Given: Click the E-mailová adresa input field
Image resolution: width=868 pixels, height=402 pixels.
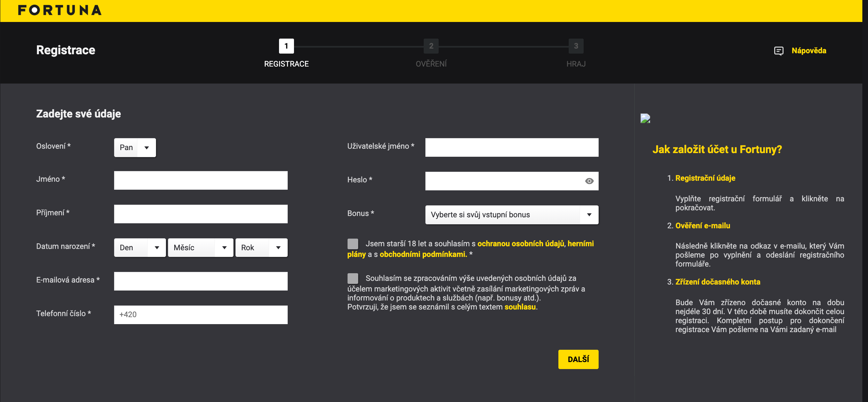Looking at the screenshot, I should pyautogui.click(x=201, y=281).
